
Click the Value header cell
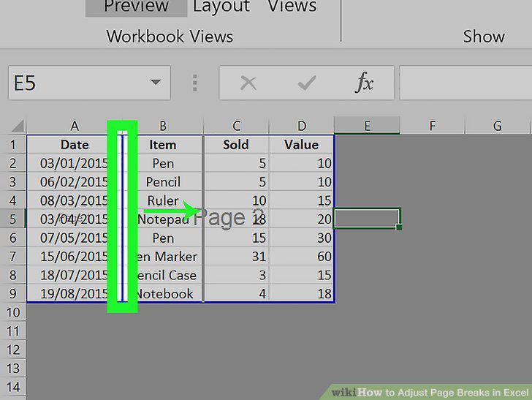pos(302,145)
